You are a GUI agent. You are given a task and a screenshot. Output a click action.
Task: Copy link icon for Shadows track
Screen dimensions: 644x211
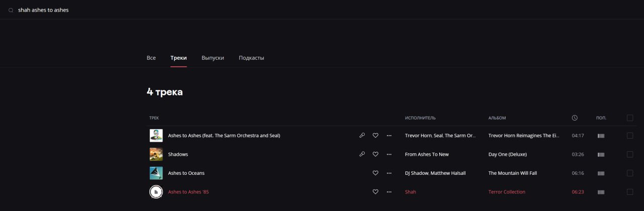pyautogui.click(x=362, y=154)
